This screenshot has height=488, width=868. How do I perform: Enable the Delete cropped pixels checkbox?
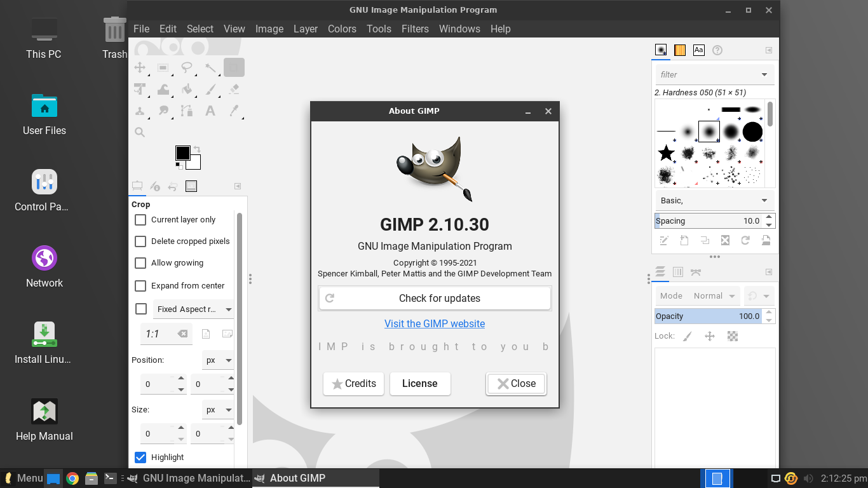tap(140, 241)
